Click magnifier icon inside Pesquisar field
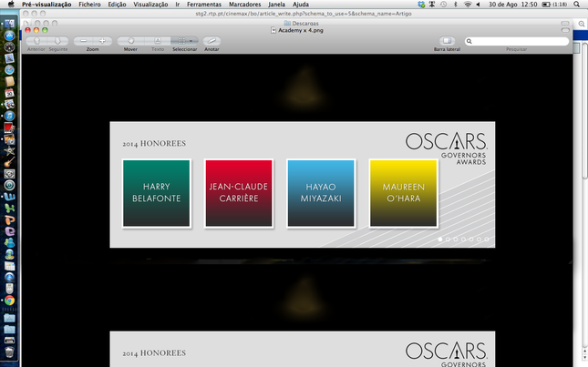 pyautogui.click(x=469, y=41)
